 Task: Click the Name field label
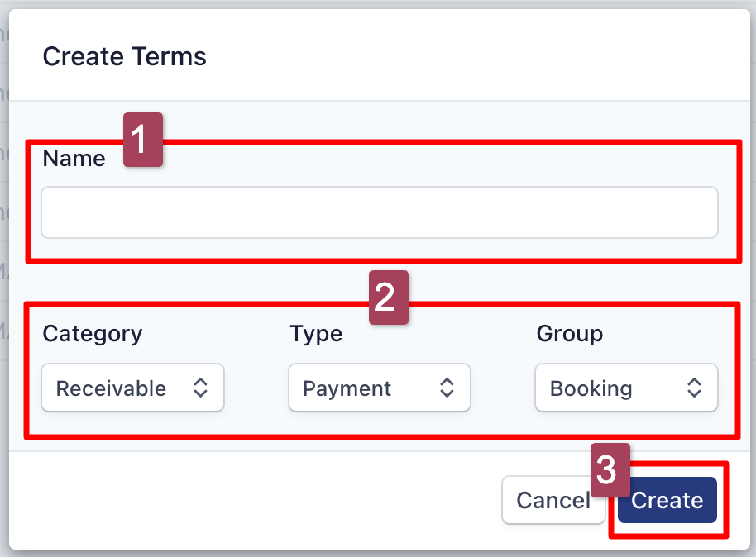point(74,159)
